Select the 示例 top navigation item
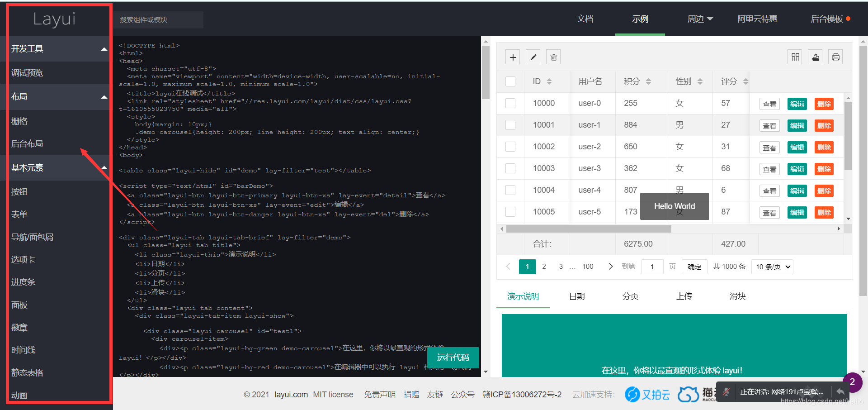 (x=640, y=19)
